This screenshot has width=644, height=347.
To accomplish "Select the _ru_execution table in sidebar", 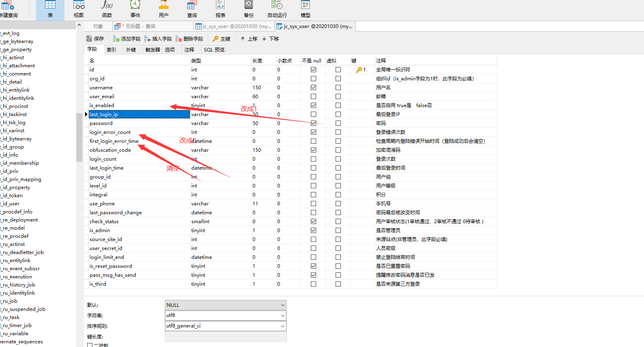I will point(16,277).
